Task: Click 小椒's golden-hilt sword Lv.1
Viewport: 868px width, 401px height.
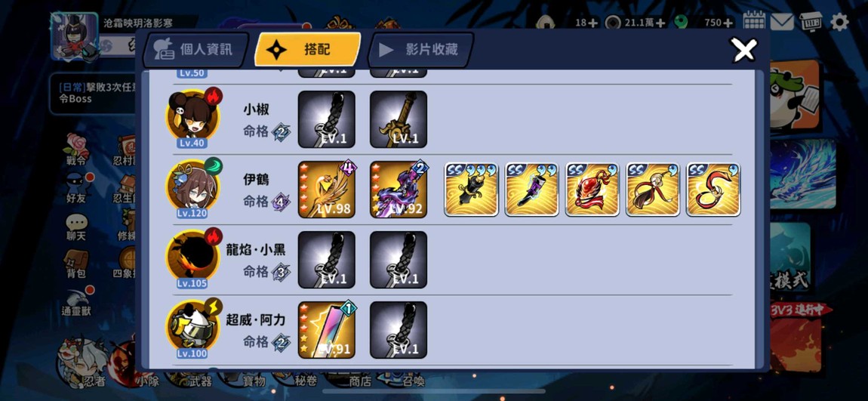Action: (x=399, y=119)
